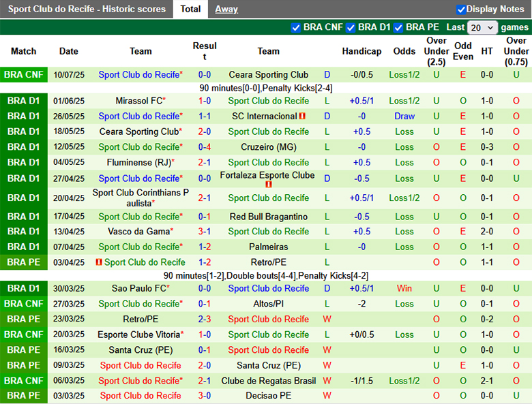Click BRA CNF league cell on 10/07/25
The image size is (532, 404).
(x=24, y=74)
